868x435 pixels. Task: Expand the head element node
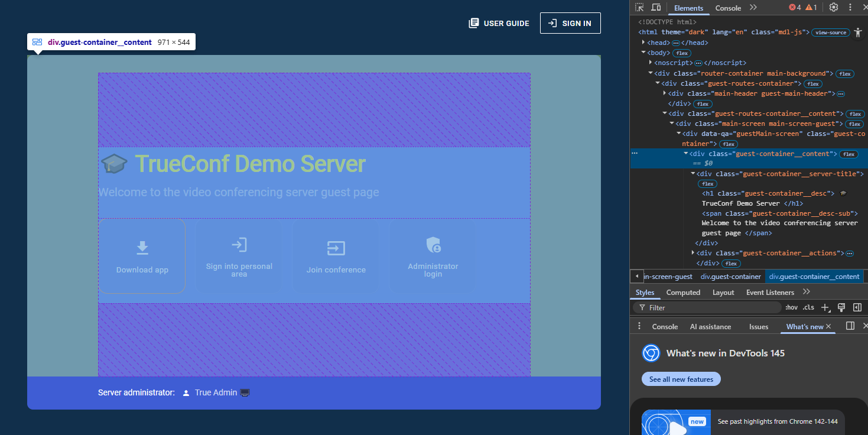[643, 43]
